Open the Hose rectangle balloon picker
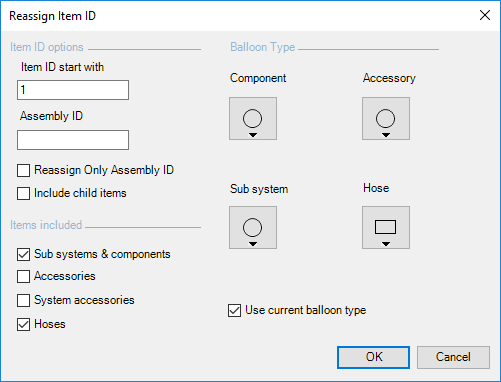 click(386, 227)
